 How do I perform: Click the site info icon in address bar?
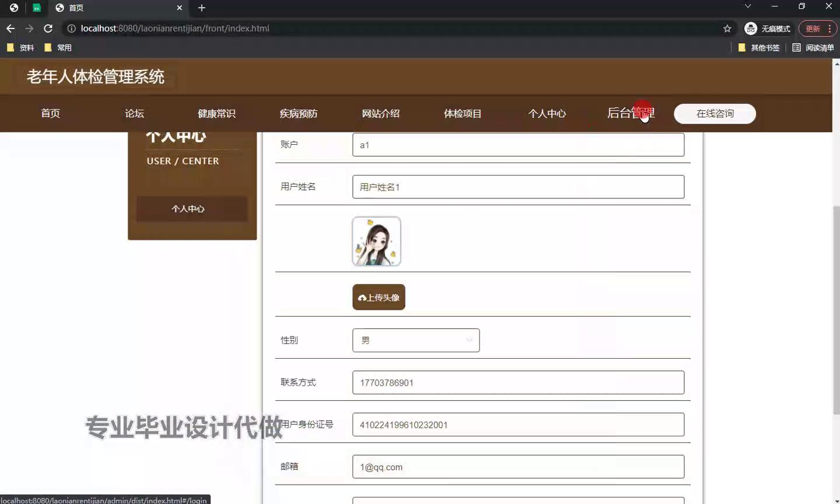pos(71,29)
